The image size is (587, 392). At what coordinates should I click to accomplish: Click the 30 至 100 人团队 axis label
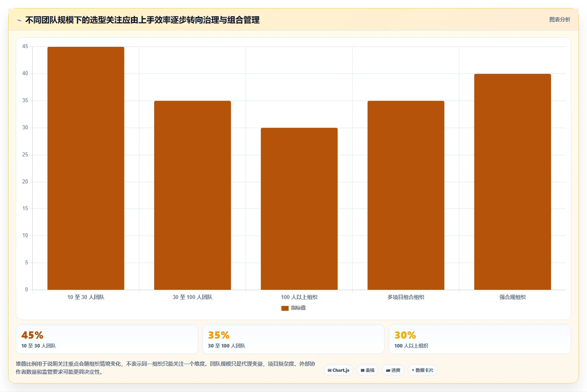coord(192,297)
